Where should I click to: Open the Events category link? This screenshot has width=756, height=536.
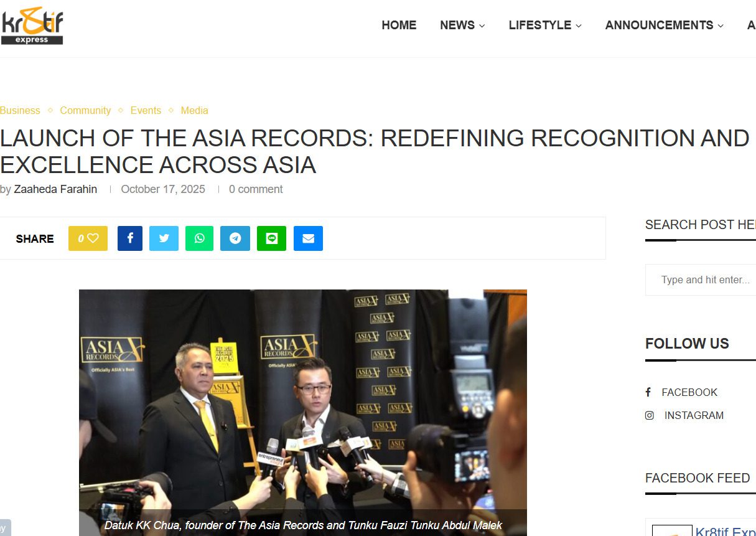pyautogui.click(x=146, y=110)
